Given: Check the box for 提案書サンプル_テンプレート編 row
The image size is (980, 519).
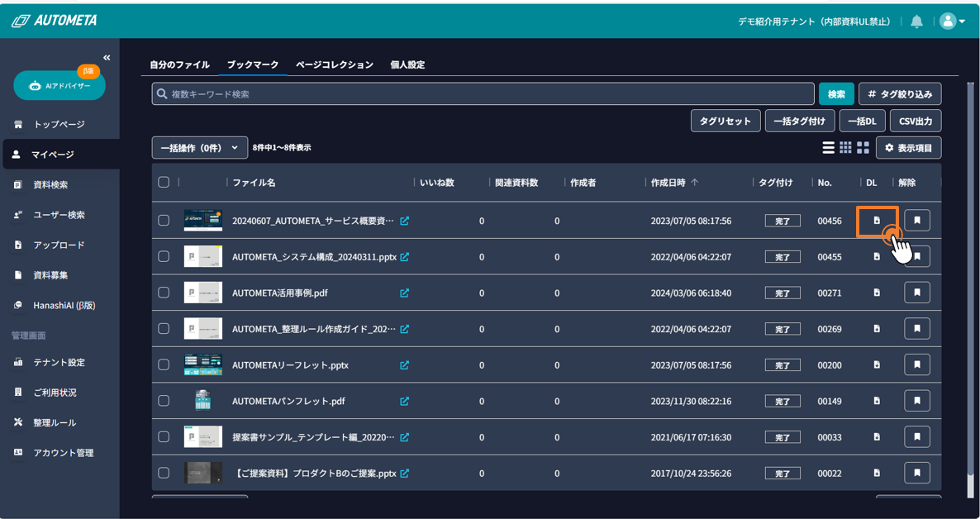Looking at the screenshot, I should pyautogui.click(x=164, y=436).
